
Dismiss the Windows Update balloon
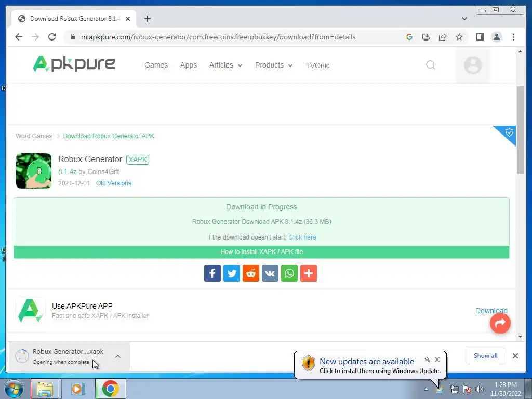pos(437,360)
